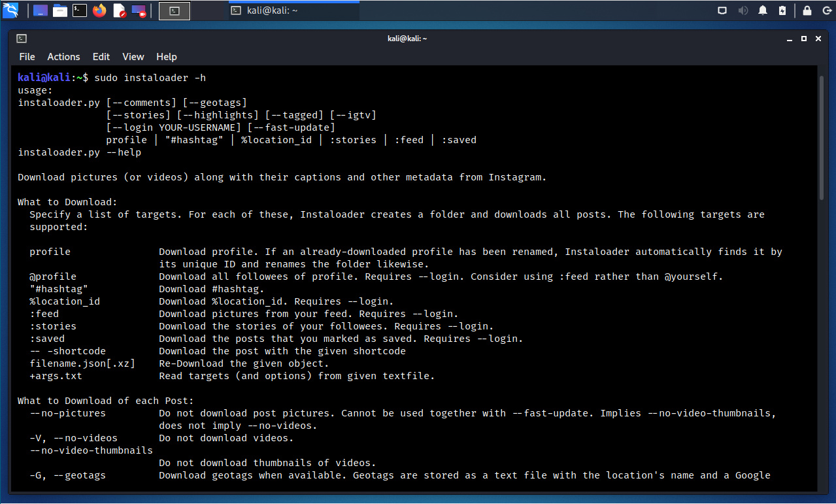Image resolution: width=836 pixels, height=504 pixels.
Task: Expand the Edit menu
Action: click(x=101, y=57)
